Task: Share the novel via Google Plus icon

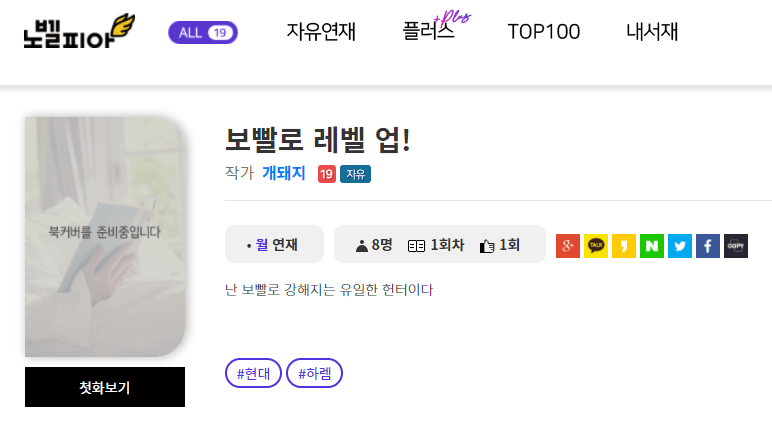Action: tap(568, 246)
